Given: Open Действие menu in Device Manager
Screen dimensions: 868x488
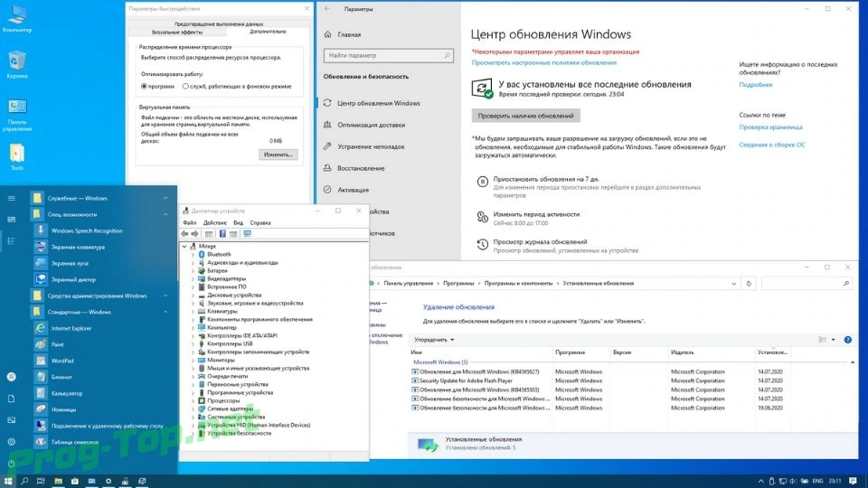Looking at the screenshot, I should point(215,222).
